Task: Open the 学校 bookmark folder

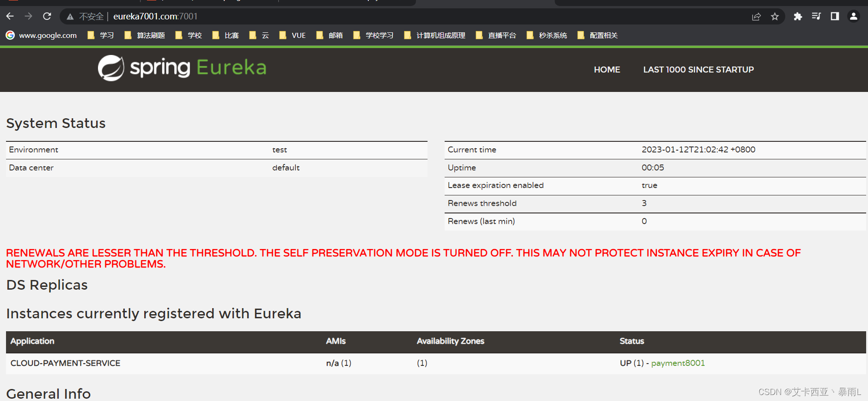Action: (189, 35)
